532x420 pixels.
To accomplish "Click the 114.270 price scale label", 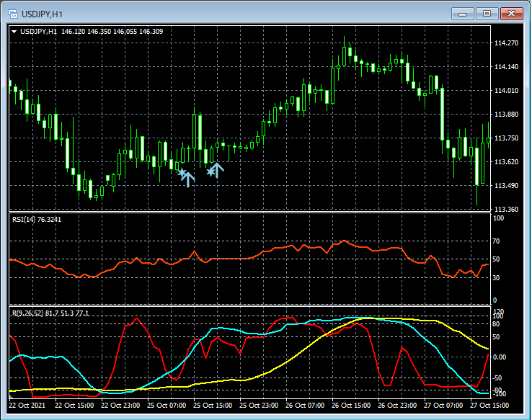I will [x=507, y=43].
